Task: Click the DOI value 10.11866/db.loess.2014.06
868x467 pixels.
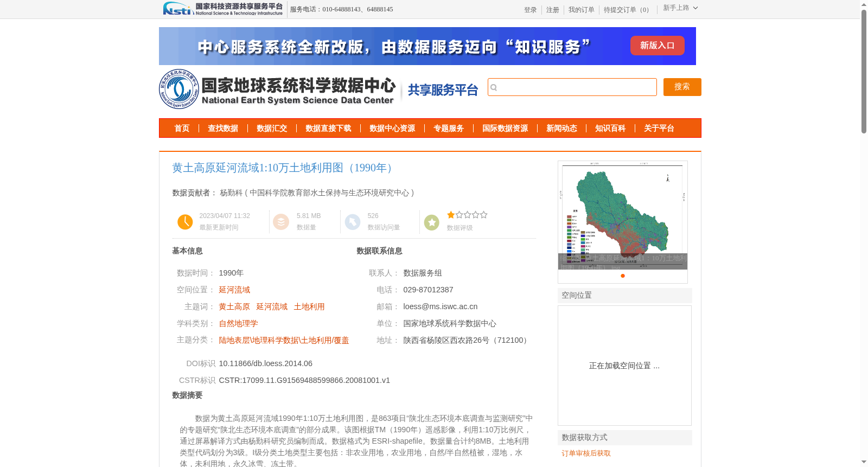Action: click(x=265, y=363)
